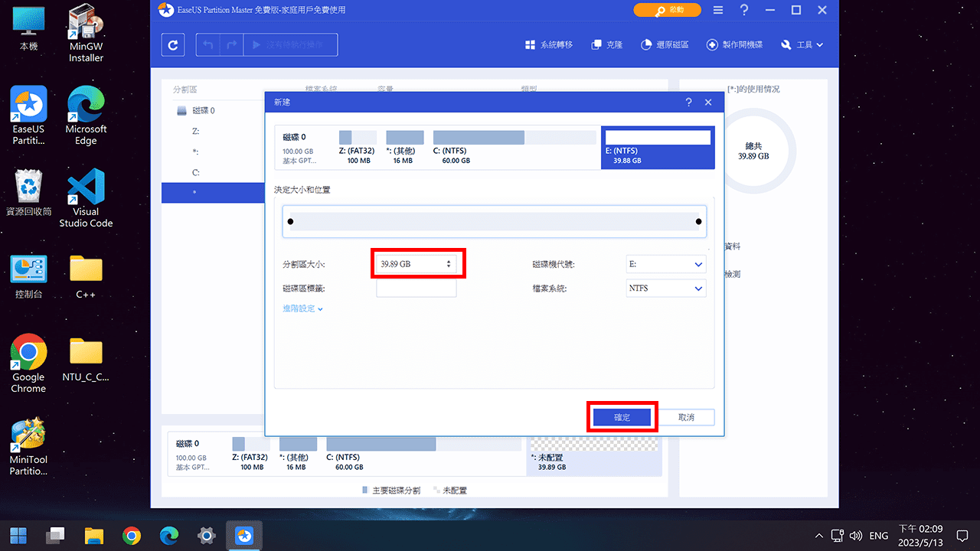Open help via the question mark icon
The width and height of the screenshot is (980, 551).
(x=745, y=10)
